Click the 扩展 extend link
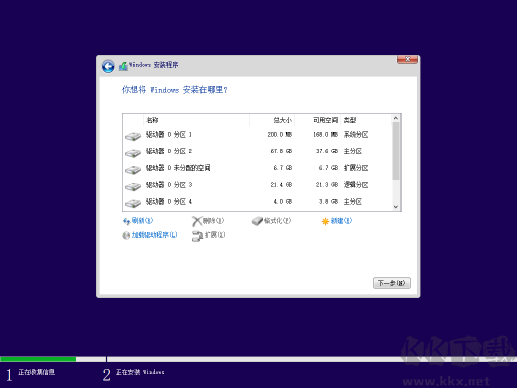517x388 pixels. 215,235
